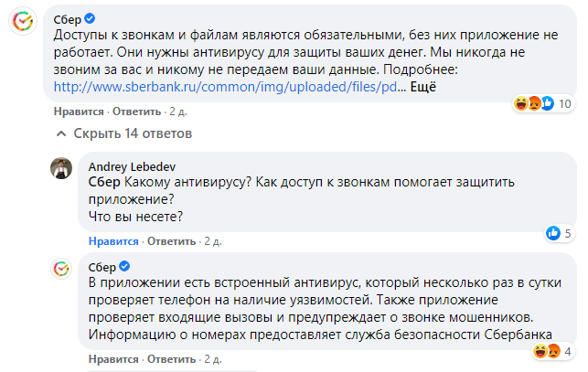Reply to Andrey Lebedev's comment via 'Ответить'

[171, 241]
